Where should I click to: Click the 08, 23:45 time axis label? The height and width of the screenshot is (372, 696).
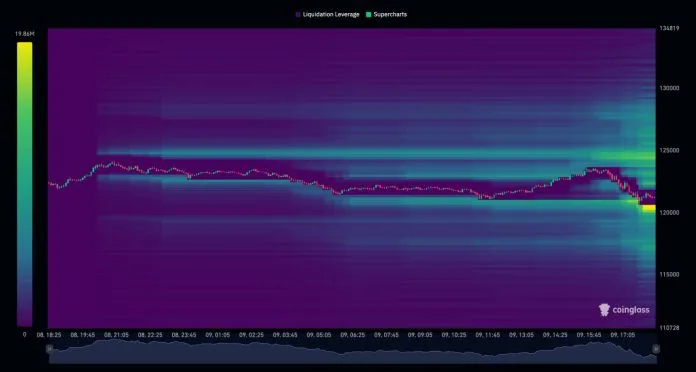coord(184,335)
